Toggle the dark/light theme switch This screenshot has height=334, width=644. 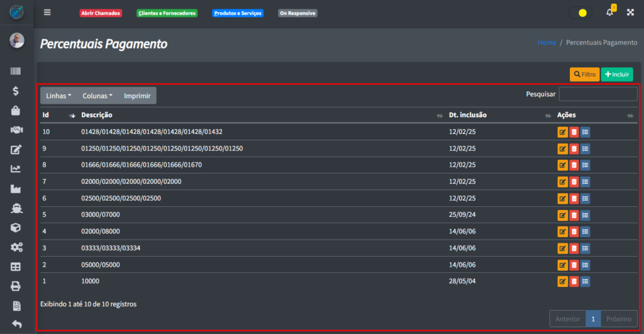[x=579, y=13]
